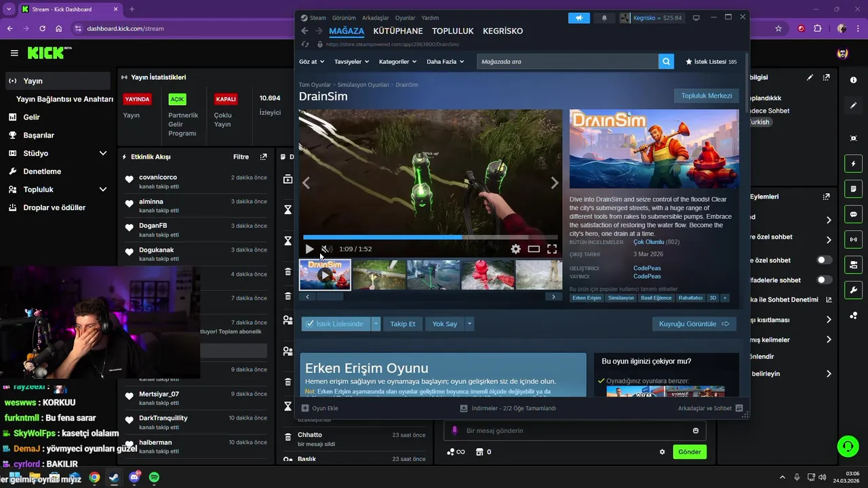
Task: Toggle the 'özel sohbet' switch
Action: 824,260
